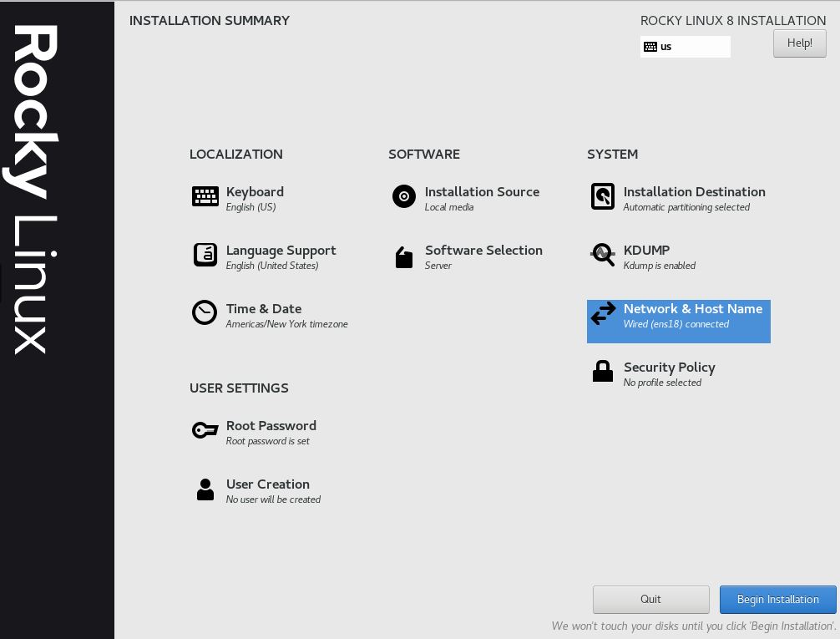
Task: Click the Security Policy lock icon
Action: pyautogui.click(x=603, y=372)
